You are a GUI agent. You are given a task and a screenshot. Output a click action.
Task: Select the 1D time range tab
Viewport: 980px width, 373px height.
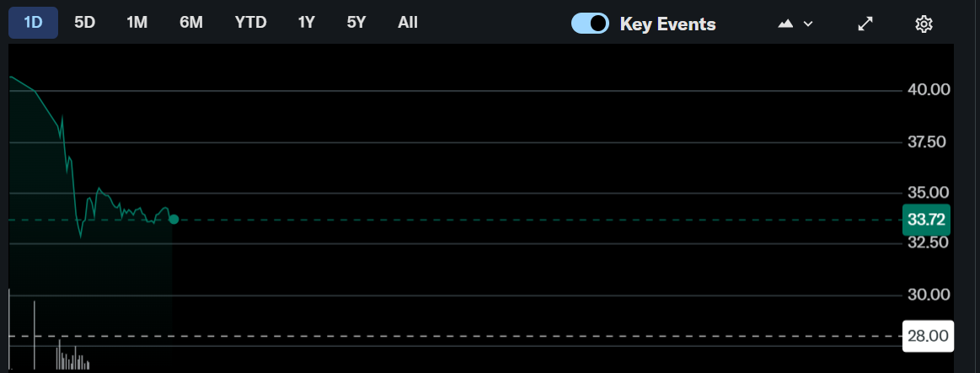pos(33,23)
